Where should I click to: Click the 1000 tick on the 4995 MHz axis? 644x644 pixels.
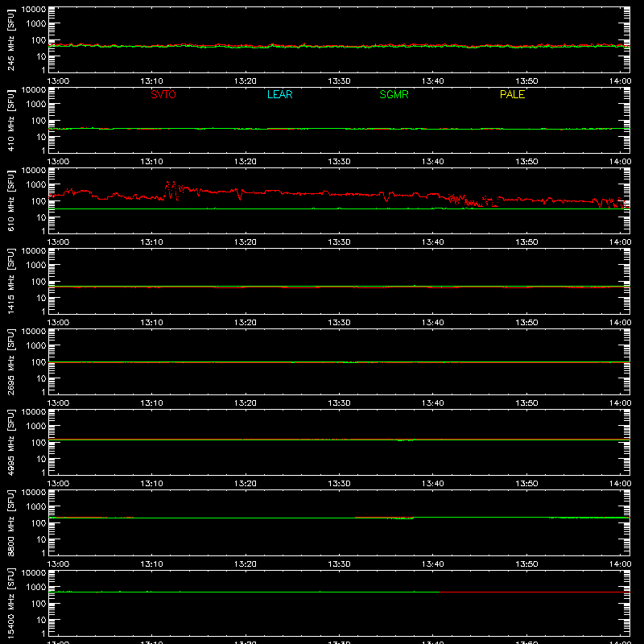click(x=36, y=427)
